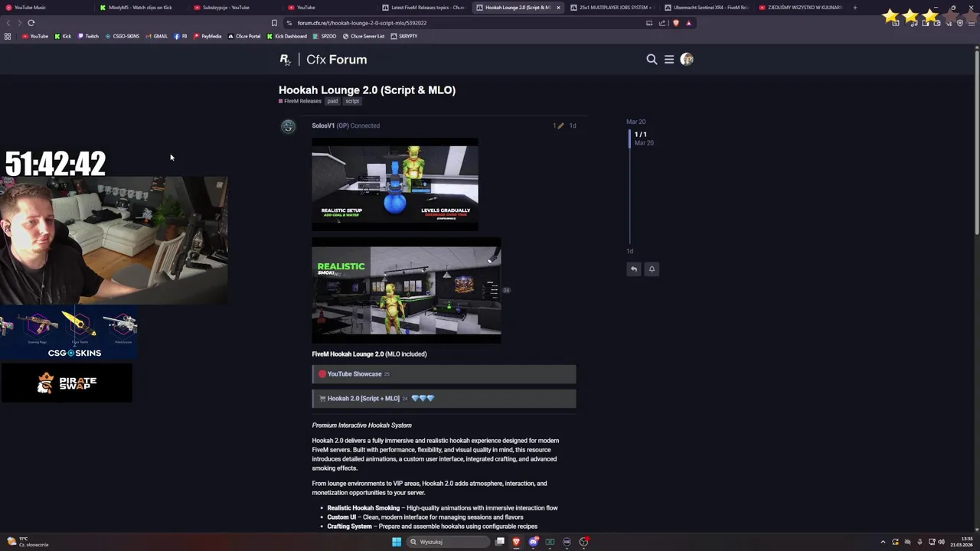Image resolution: width=980 pixels, height=551 pixels.
Task: Open SPZOO bookmark
Action: tap(325, 36)
